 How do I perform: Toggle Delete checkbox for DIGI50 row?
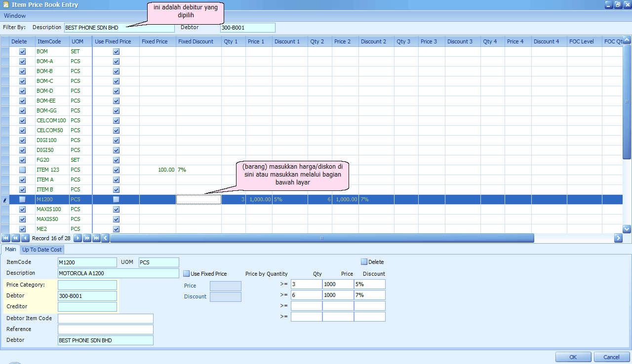22,150
